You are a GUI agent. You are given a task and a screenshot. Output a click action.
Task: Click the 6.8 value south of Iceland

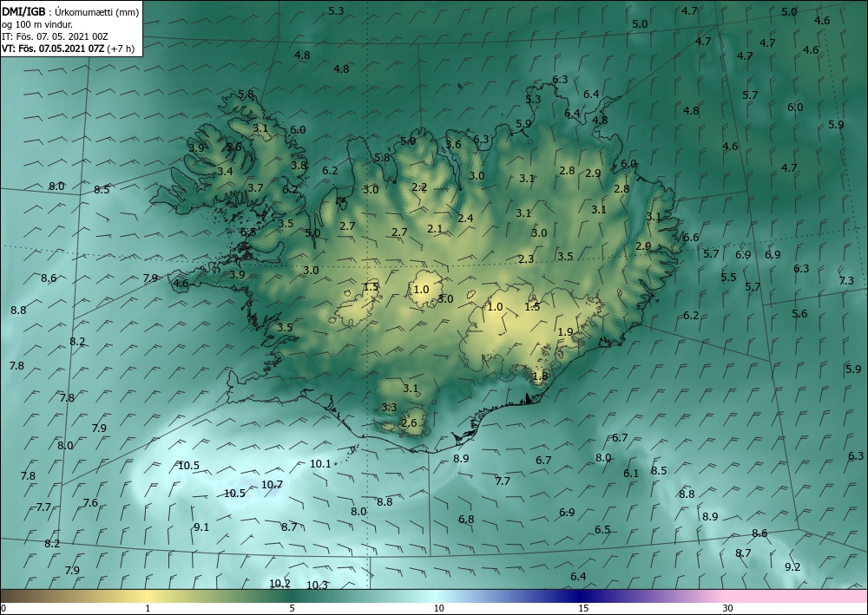click(466, 519)
